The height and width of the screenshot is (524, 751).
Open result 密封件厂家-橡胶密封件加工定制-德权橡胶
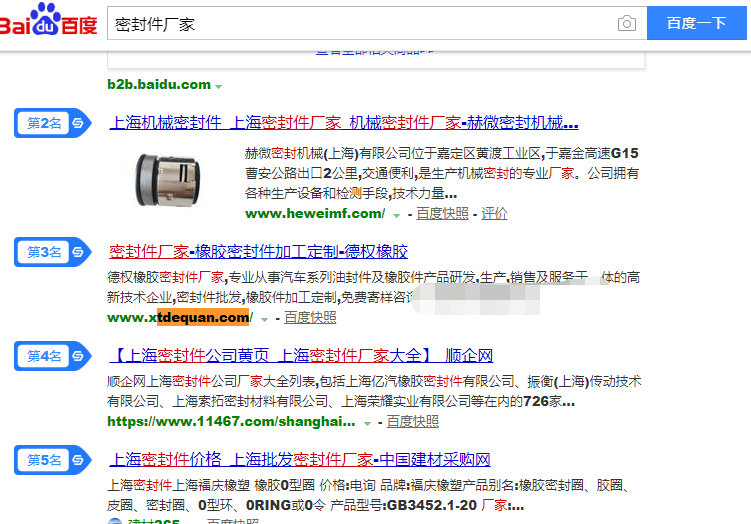(x=258, y=251)
